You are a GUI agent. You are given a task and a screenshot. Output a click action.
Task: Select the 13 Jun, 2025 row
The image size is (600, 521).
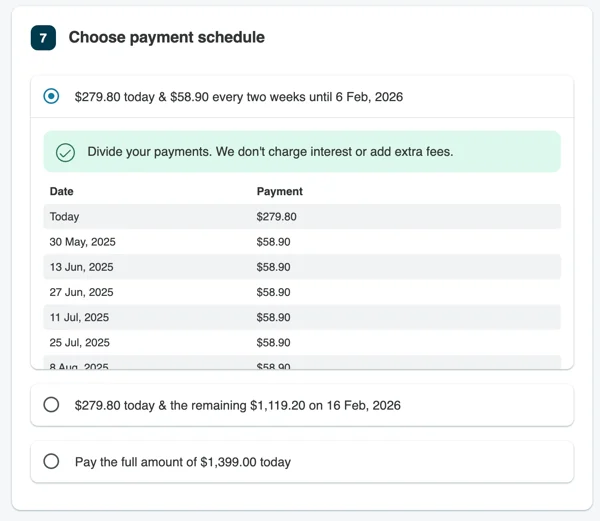(302, 267)
